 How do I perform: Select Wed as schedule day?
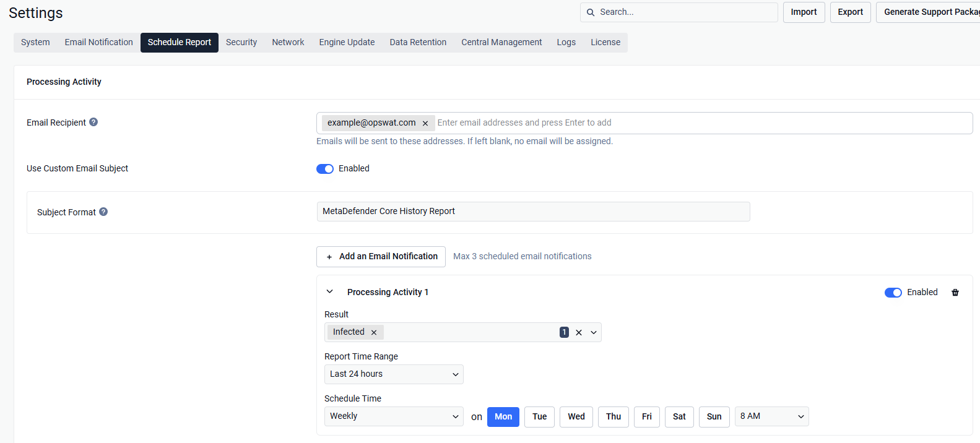(576, 416)
